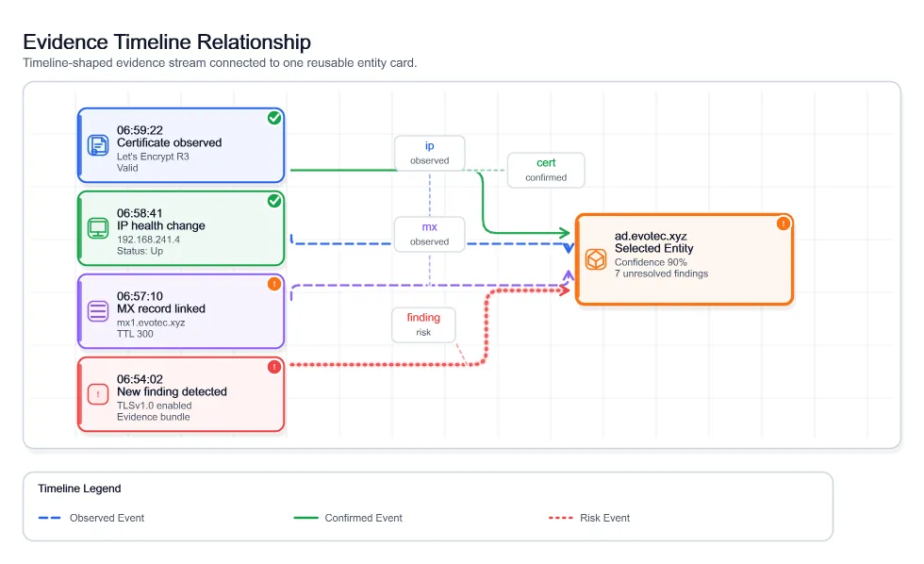Click the Risk Event legend label
The image size is (924, 564).
tap(604, 518)
